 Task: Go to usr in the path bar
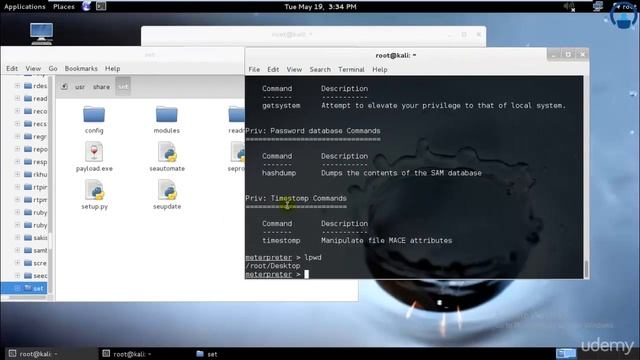80,87
